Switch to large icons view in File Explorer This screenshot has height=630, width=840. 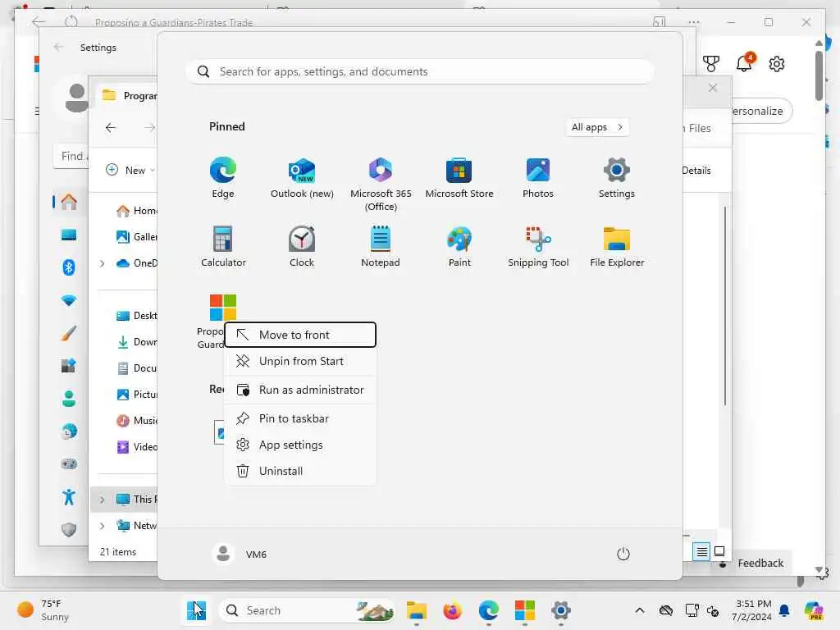[719, 551]
